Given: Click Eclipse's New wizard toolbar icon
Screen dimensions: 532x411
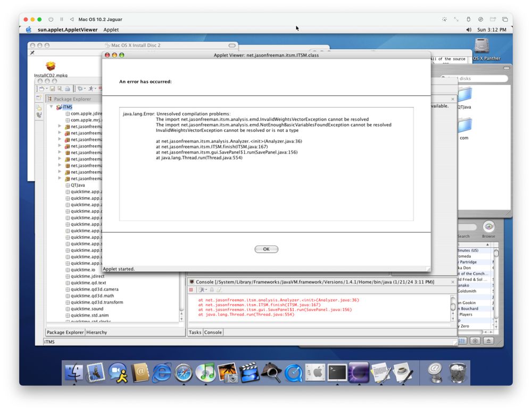Looking at the screenshot, I should pyautogui.click(x=41, y=88).
